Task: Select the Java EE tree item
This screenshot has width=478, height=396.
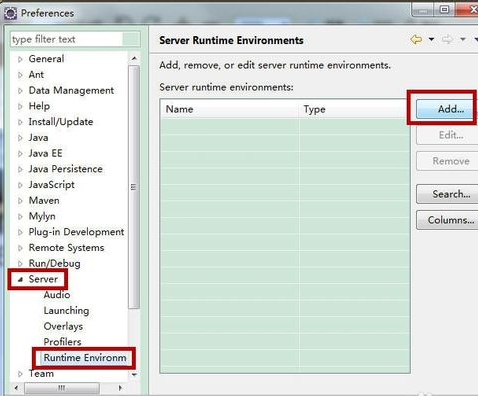Action: (x=45, y=153)
